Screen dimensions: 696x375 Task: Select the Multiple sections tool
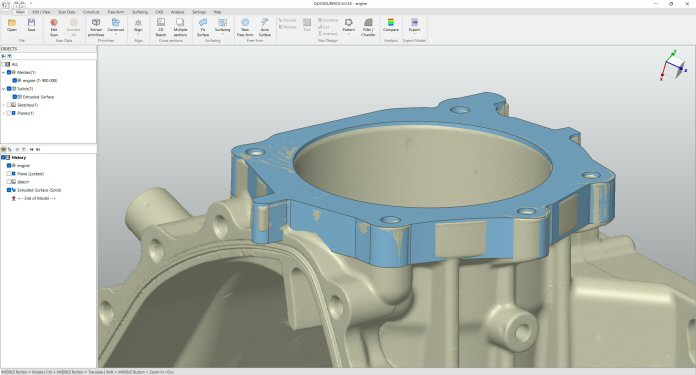pyautogui.click(x=180, y=27)
